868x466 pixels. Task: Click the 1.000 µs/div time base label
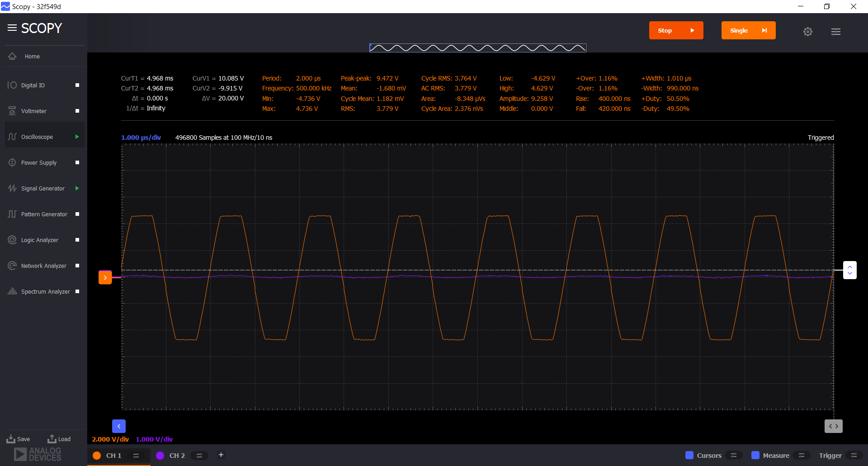click(x=141, y=138)
